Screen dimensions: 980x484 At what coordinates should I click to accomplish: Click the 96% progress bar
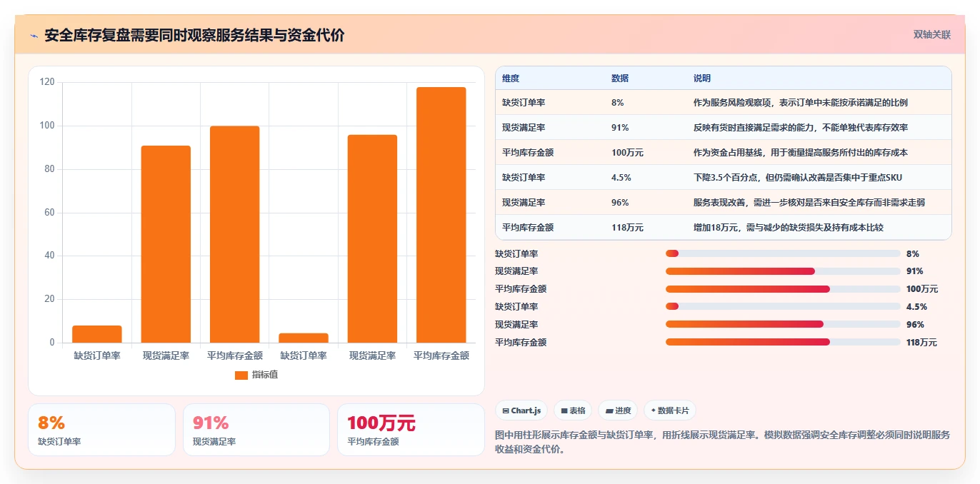(x=783, y=324)
